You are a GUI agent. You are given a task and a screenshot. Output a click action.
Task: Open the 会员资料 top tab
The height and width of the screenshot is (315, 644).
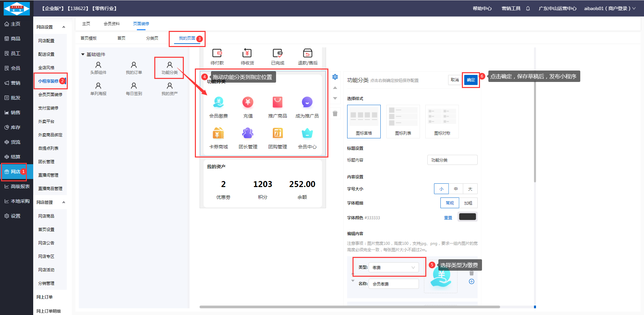111,24
